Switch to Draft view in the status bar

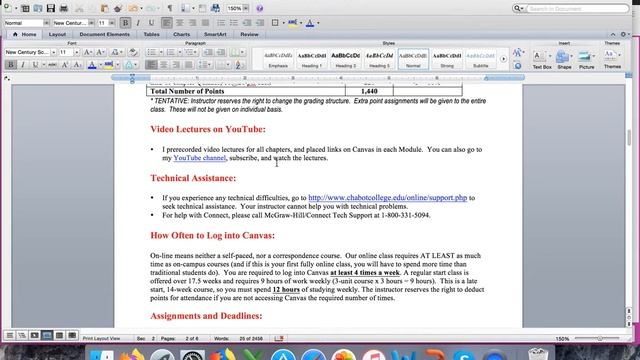9,336
